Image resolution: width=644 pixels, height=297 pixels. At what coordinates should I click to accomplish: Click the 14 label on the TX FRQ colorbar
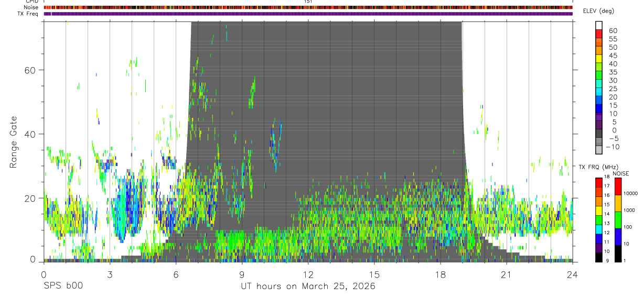tap(607, 214)
